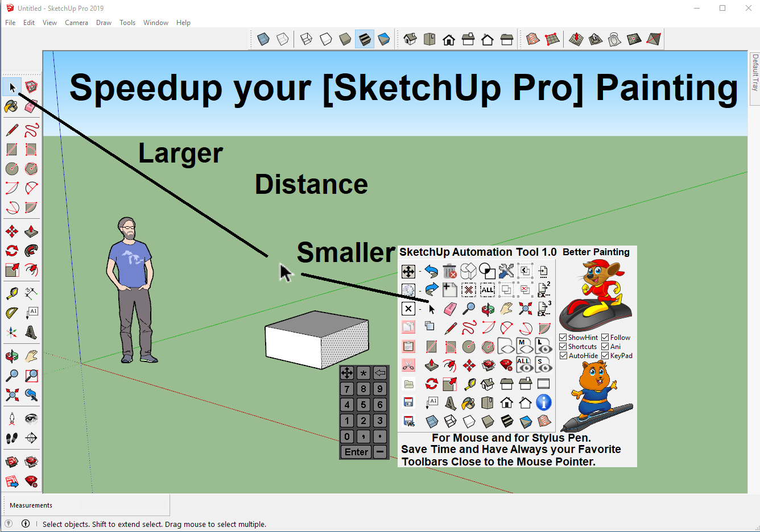Select the Walk footprints tool
The width and height of the screenshot is (760, 532).
(x=11, y=438)
